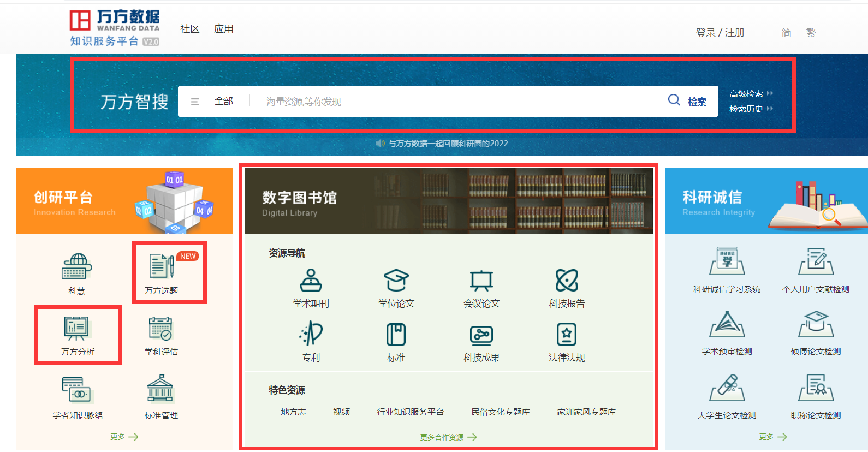Show more 科研诚信 services via 更多
Viewport: 868px width, 452px height.
tap(772, 437)
